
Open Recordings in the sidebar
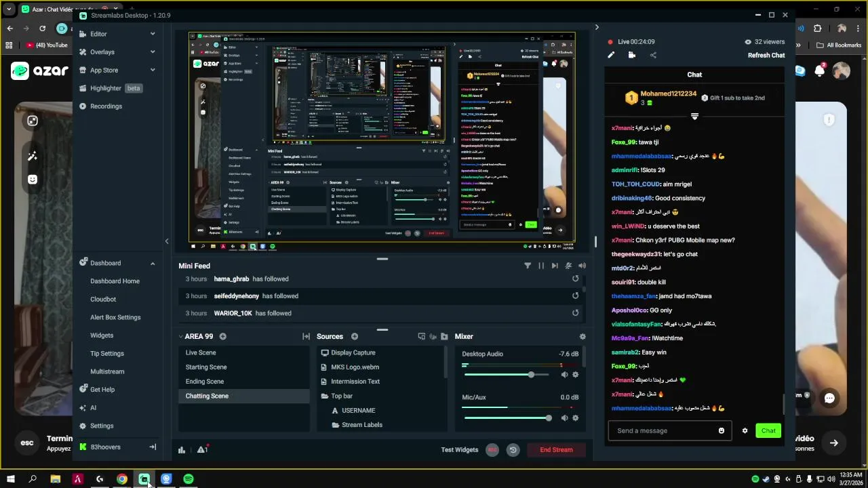pos(106,106)
